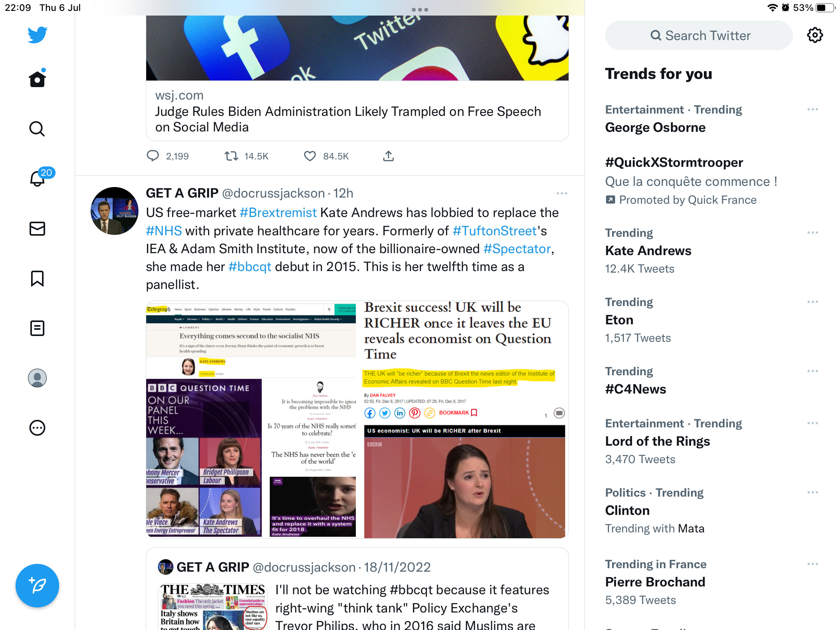
Task: Open the Explore search icon in sidebar
Action: coord(37,129)
